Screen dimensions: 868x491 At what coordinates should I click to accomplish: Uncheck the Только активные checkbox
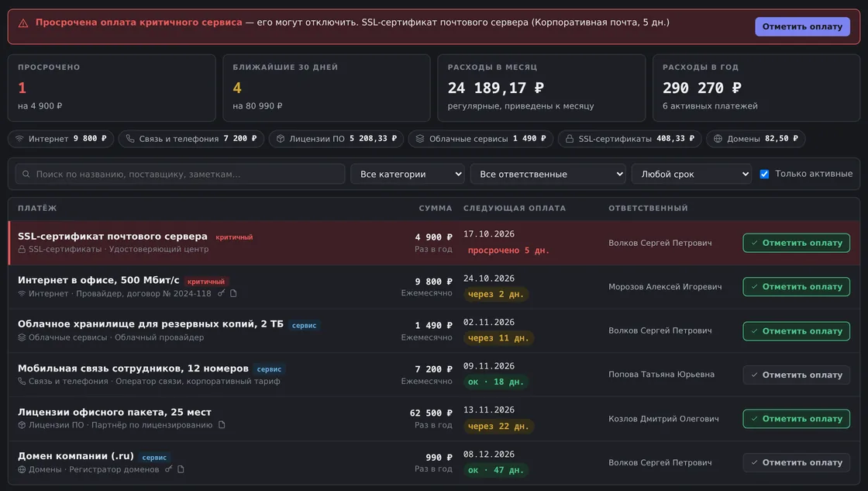[764, 174]
